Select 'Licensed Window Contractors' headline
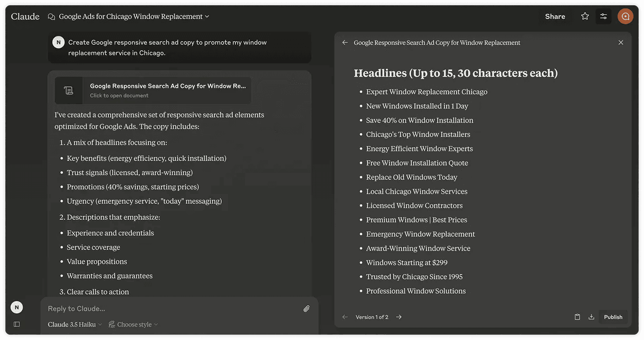This screenshot has height=340, width=644. click(414, 206)
